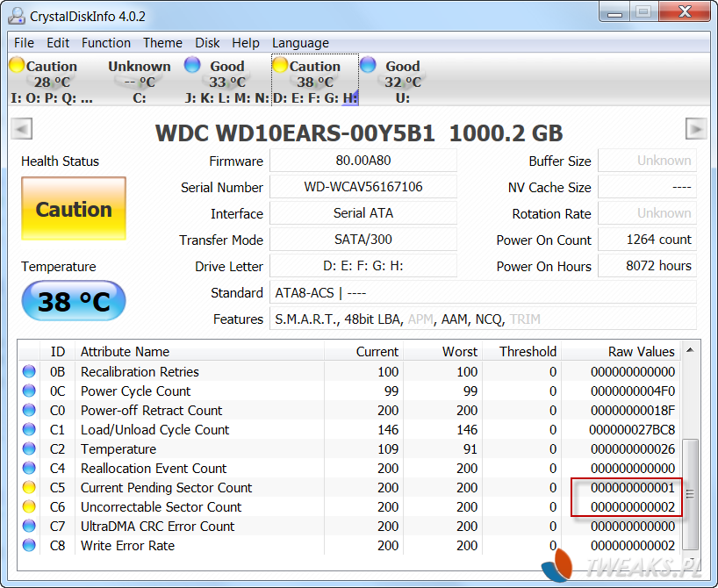Click blue status icon for Power Cycle Count
This screenshot has width=718, height=588.
(29, 391)
